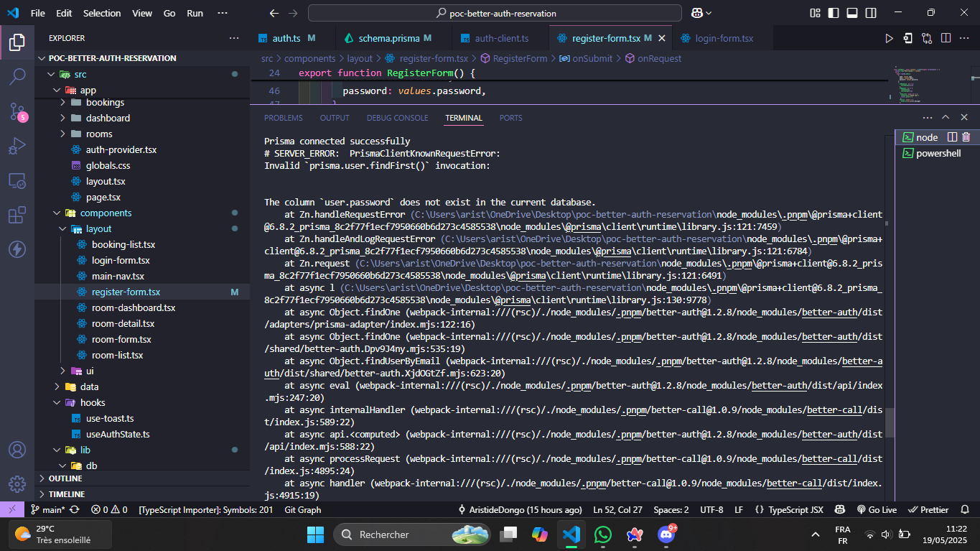The height and width of the screenshot is (551, 980).
Task: Open the Search view in activity bar
Action: [x=17, y=76]
